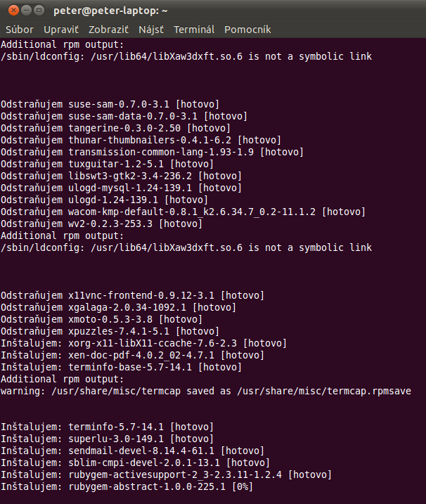Viewport: 426px width, 504px height.
Task: Click the transmission-common-lang removal line
Action: point(152,153)
